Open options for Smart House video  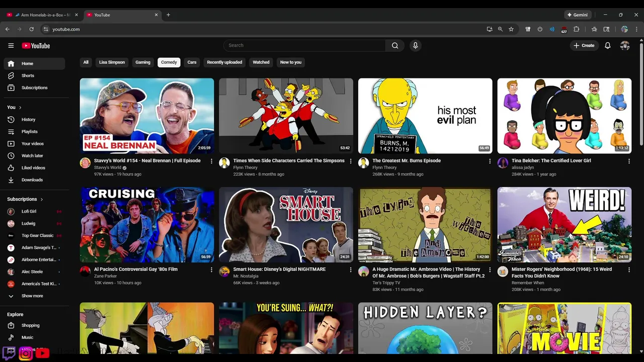pyautogui.click(x=351, y=270)
